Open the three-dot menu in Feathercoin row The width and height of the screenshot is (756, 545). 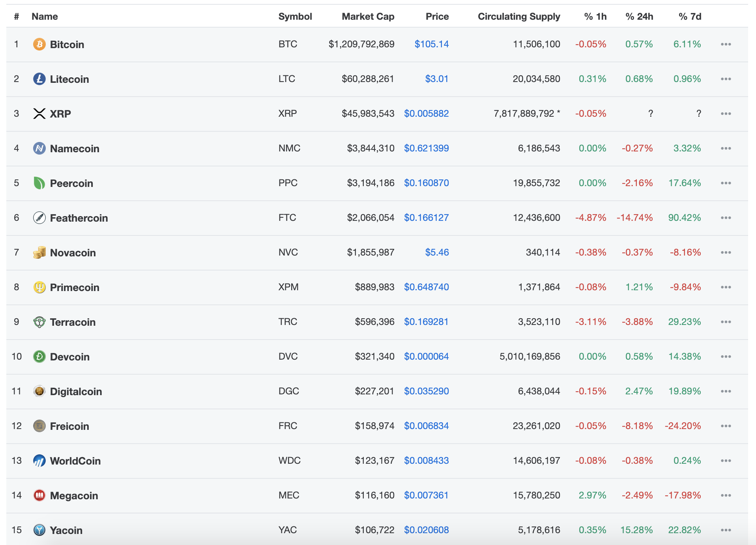pos(726,218)
